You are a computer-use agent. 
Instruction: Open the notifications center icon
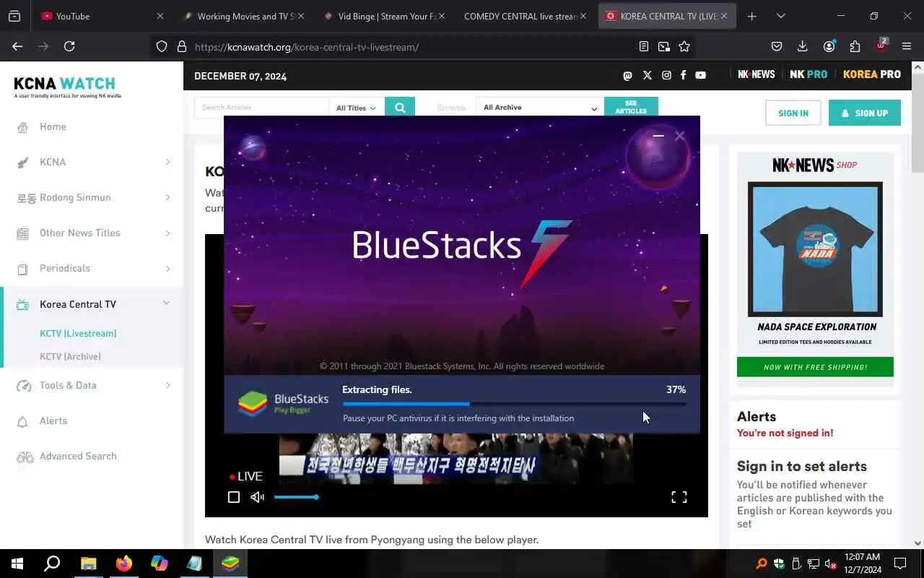point(900,564)
